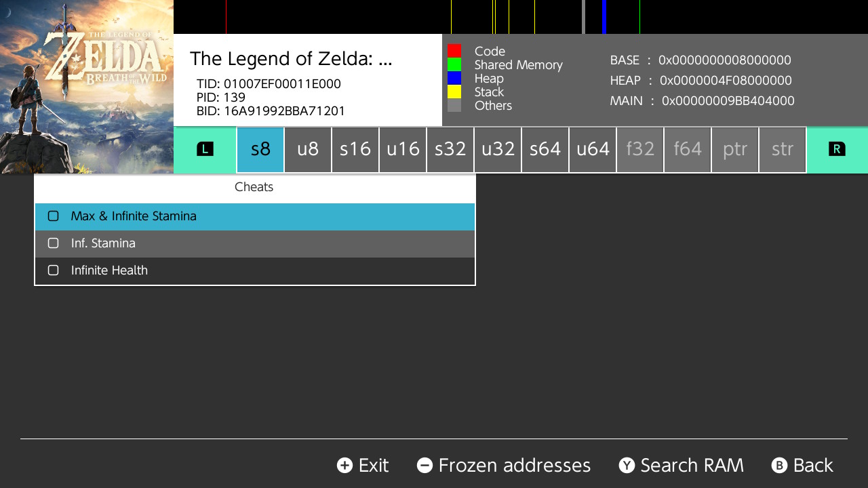Start Search RAM
This screenshot has height=488, width=868.
point(692,465)
